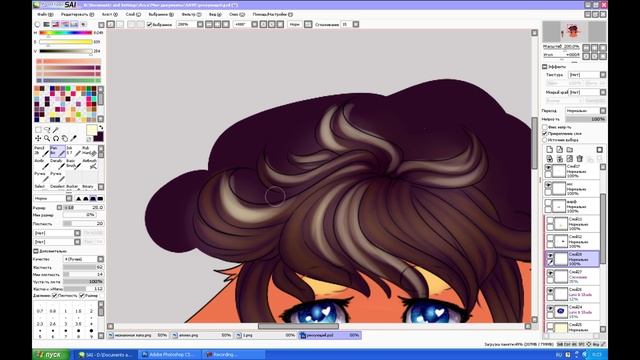The width and height of the screenshot is (640, 360).
Task: Toggle the color wheel panel icon
Action: coord(38,24)
